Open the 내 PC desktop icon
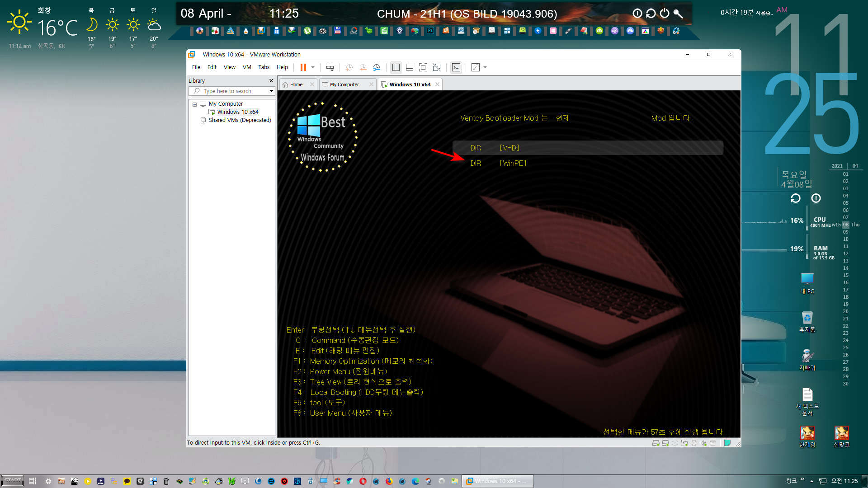This screenshot has height=488, width=868. [807, 283]
